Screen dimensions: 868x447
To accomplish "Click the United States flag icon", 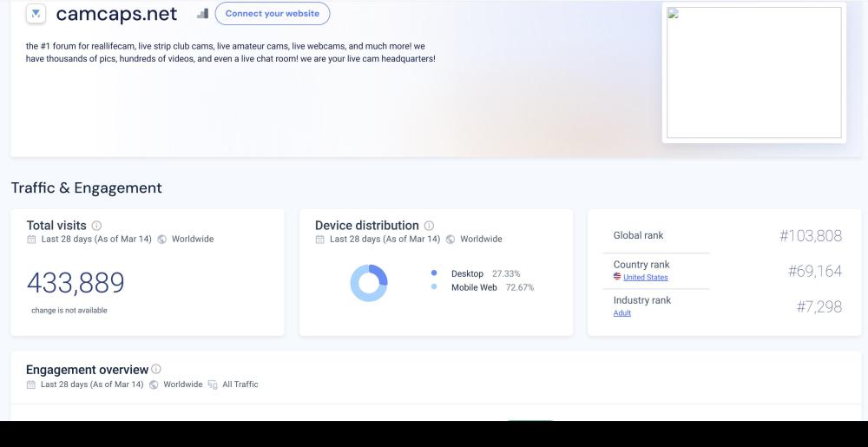I will click(x=617, y=278).
